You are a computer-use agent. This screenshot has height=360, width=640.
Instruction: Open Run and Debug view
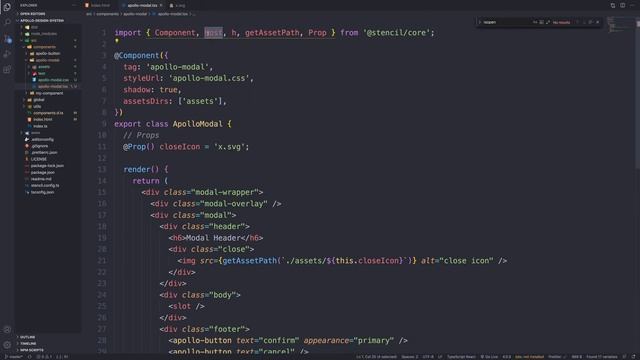click(7, 54)
